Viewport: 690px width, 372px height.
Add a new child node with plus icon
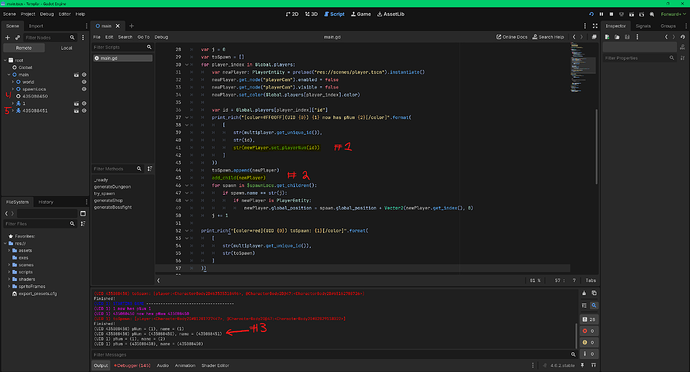(7, 37)
